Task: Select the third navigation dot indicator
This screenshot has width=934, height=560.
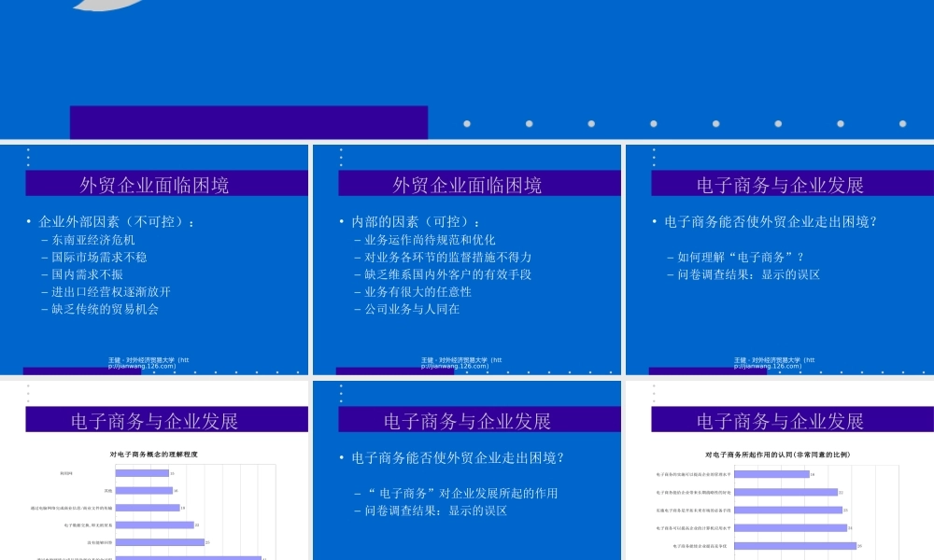Action: pyautogui.click(x=589, y=121)
